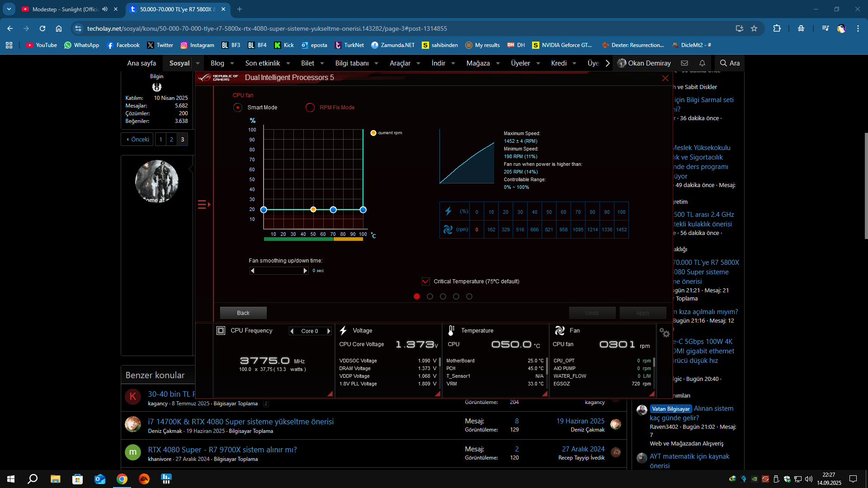Open i7 14700K & RTX 4080 Super thread
Screen dimensions: 868x488
point(241,421)
